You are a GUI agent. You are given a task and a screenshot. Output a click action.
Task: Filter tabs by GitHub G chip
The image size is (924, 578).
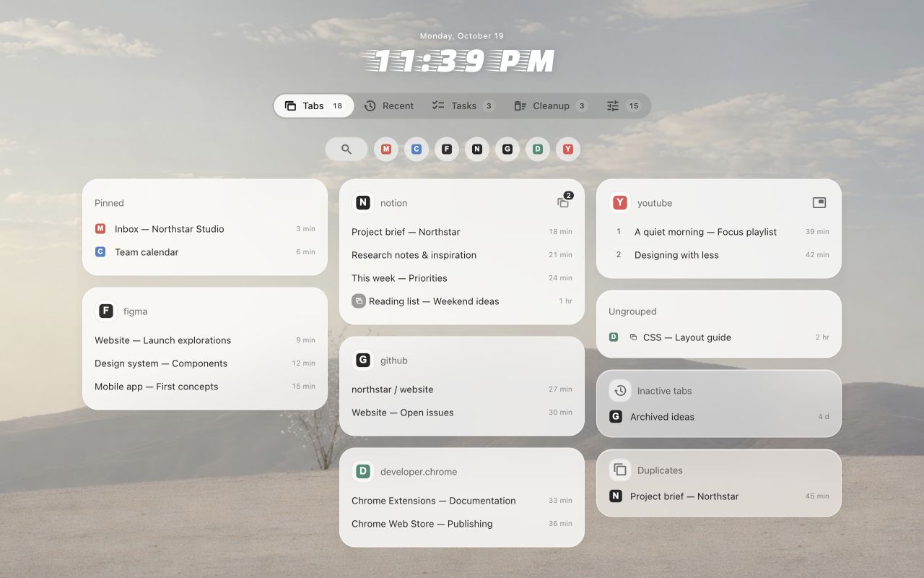[507, 149]
